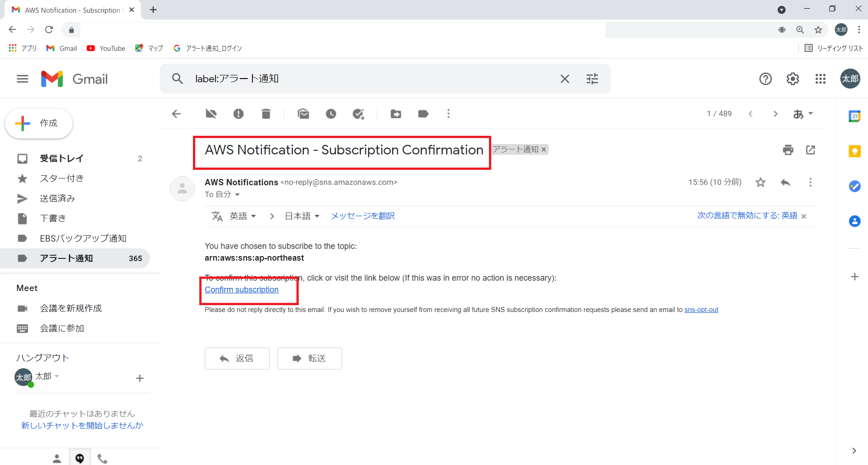Viewport: 868px width, 465px height.
Task: Open Contacts side panel
Action: point(854,221)
